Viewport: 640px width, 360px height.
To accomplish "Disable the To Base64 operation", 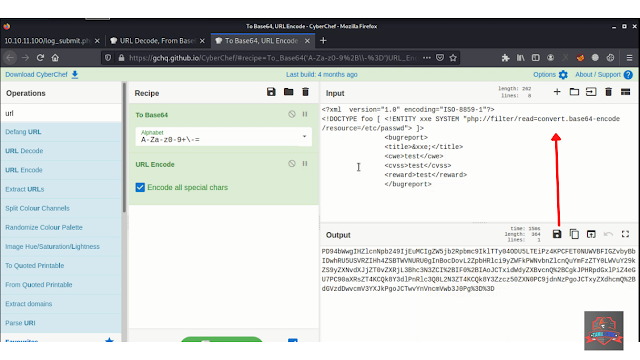I will click(x=291, y=114).
